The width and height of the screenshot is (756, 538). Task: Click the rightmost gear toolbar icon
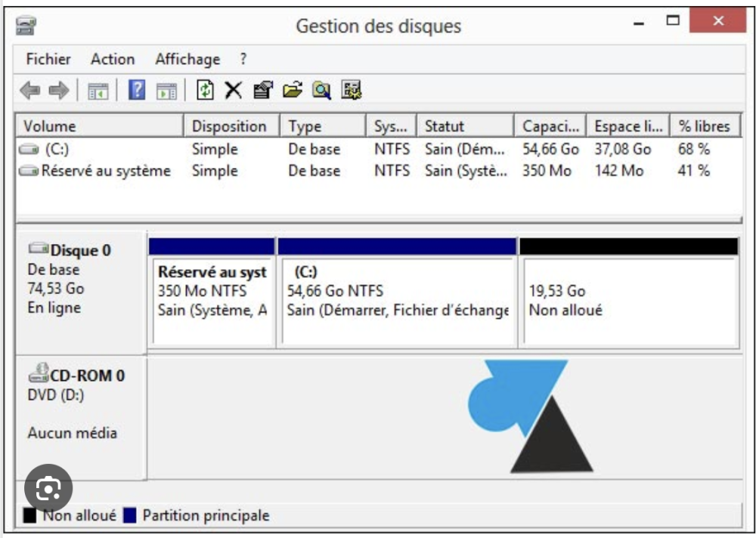pyautogui.click(x=350, y=89)
